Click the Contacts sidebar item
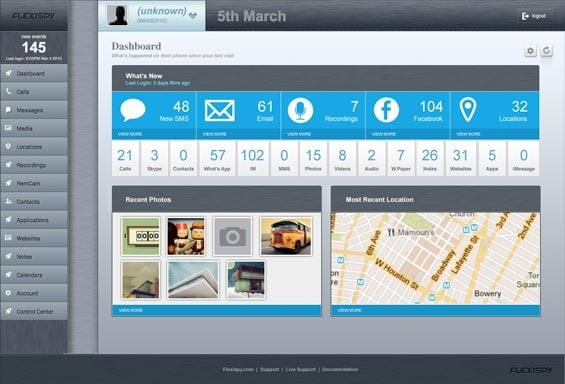 34,202
